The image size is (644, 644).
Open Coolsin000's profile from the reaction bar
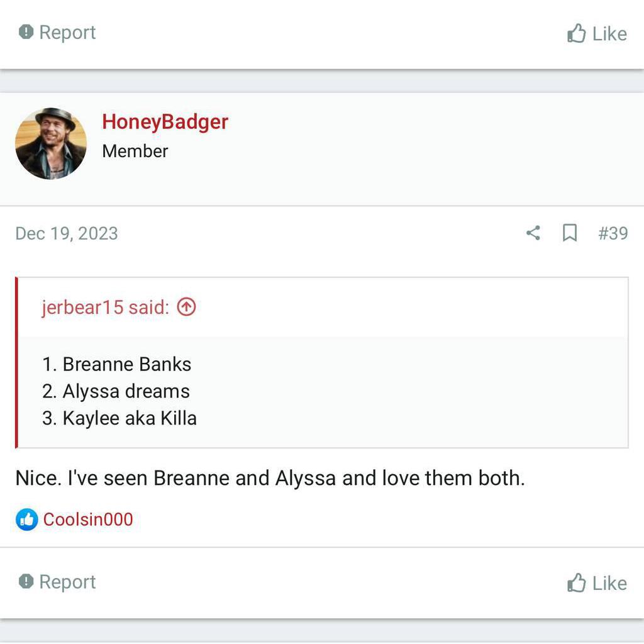tap(87, 519)
